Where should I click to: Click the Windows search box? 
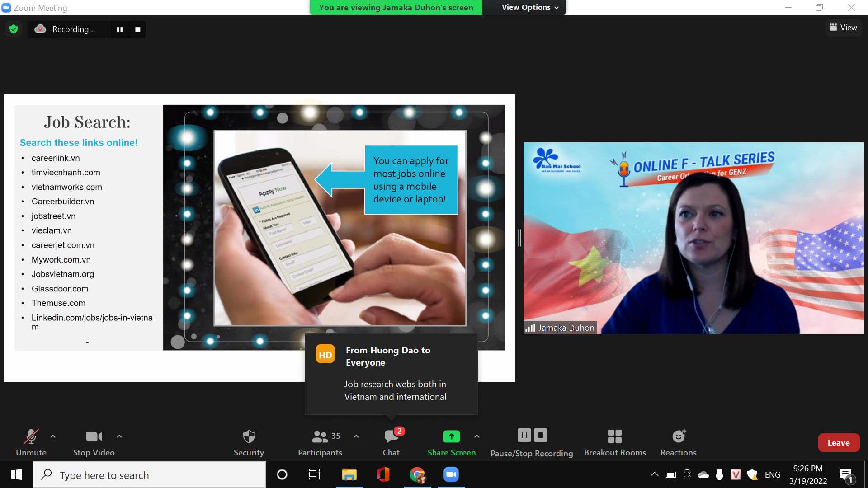(149, 475)
